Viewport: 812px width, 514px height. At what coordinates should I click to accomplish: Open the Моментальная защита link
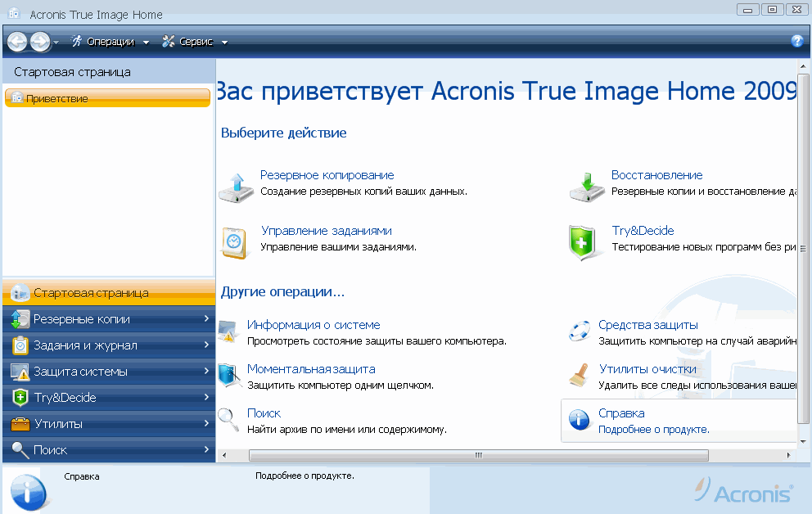(x=311, y=369)
